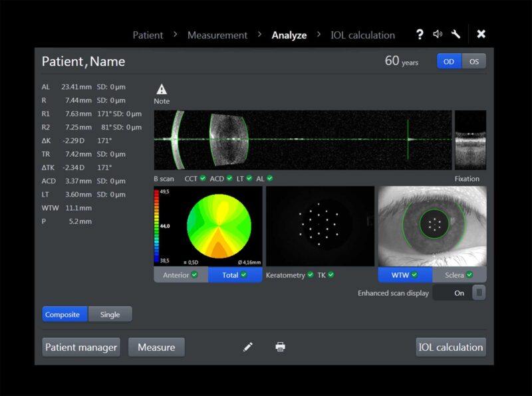Image resolution: width=532 pixels, height=396 pixels.
Task: Select the Anterior topography tab
Action: coord(180,274)
